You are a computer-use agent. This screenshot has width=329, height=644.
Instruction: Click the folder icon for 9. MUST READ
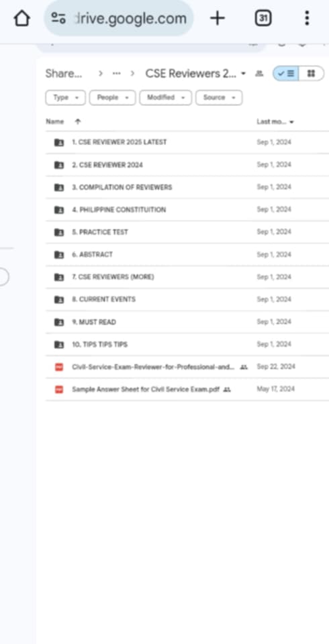click(x=59, y=322)
